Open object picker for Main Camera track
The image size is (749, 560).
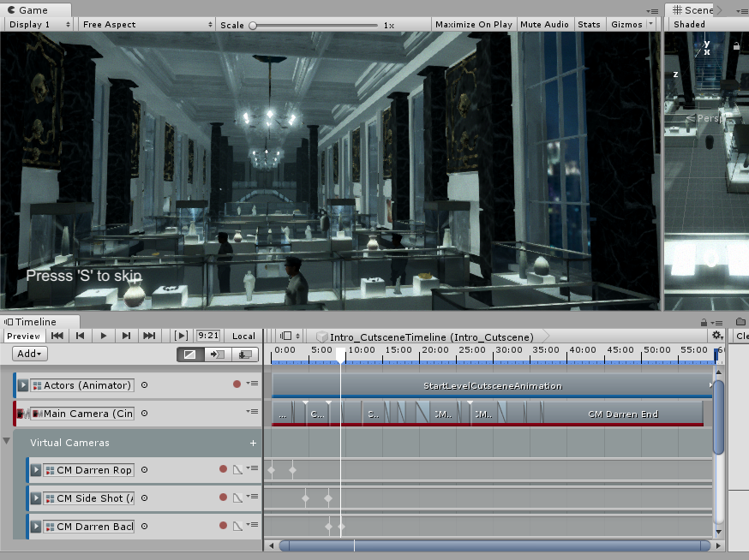144,414
